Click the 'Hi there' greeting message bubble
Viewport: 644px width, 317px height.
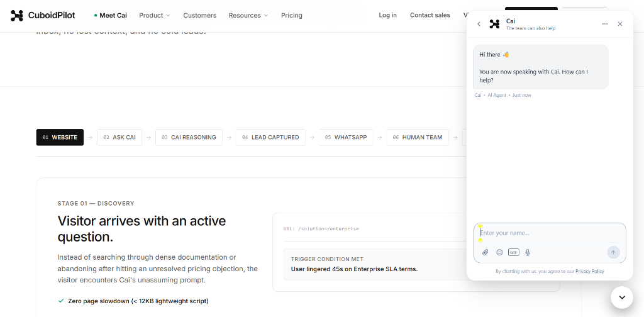click(x=540, y=67)
